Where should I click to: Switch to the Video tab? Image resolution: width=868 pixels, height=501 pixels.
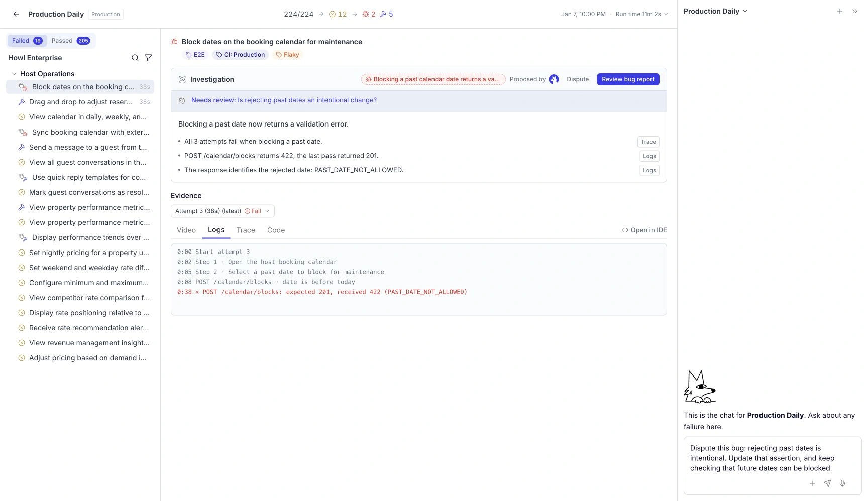(186, 230)
